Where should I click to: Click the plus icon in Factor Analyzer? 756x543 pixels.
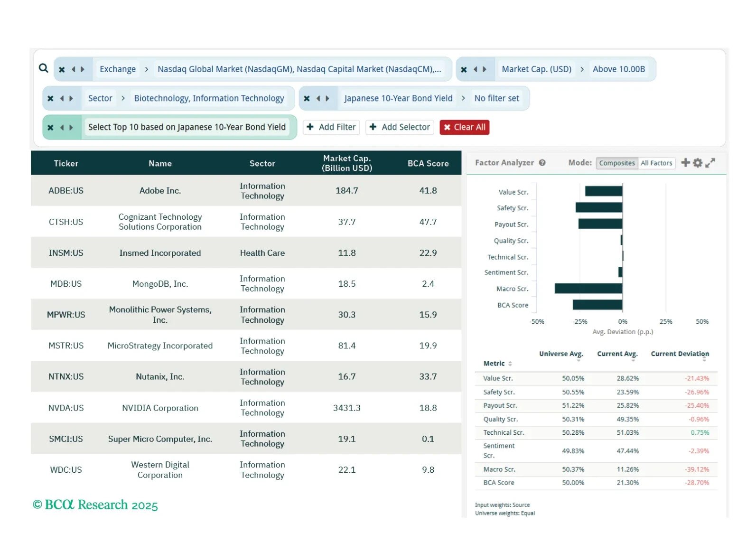pyautogui.click(x=685, y=163)
